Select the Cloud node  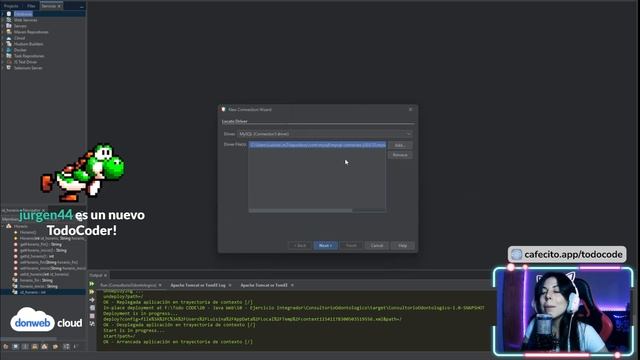(x=19, y=38)
